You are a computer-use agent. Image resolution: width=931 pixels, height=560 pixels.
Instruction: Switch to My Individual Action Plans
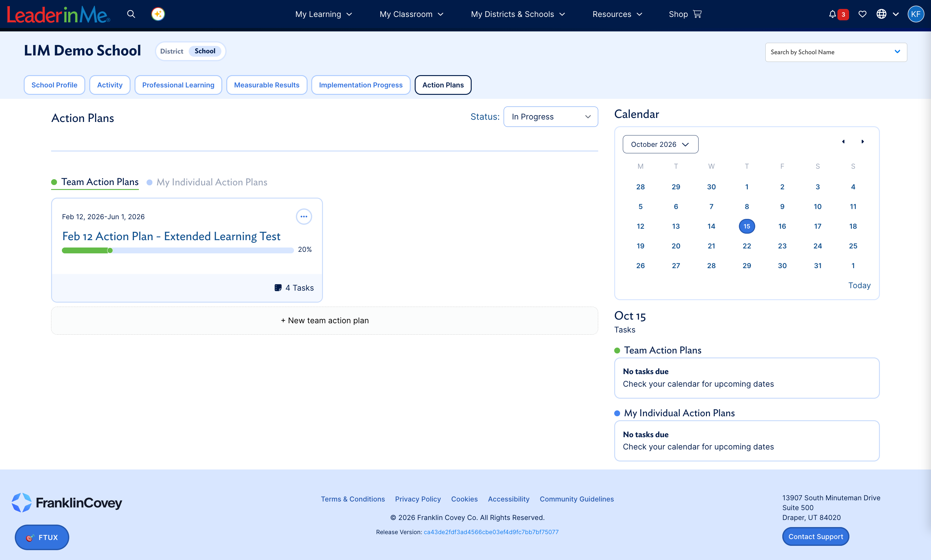coord(207,182)
